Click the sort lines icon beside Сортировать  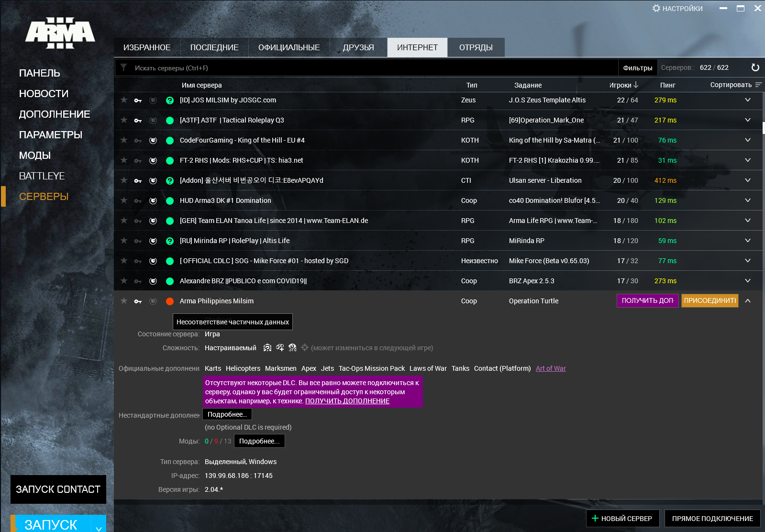pyautogui.click(x=758, y=85)
